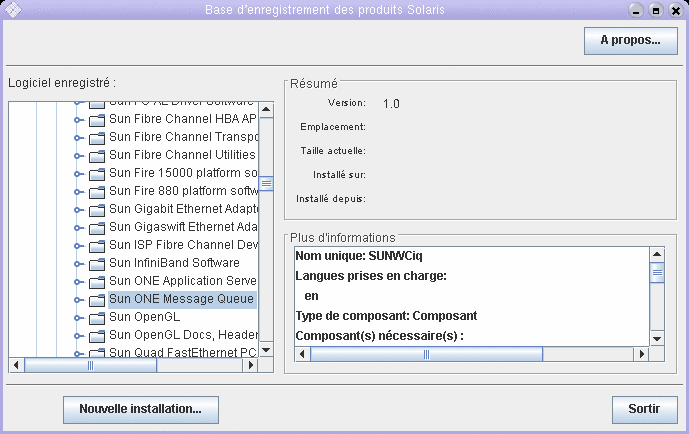Click folder icon beside Sun OpenGL
689x434 pixels.
(97, 318)
